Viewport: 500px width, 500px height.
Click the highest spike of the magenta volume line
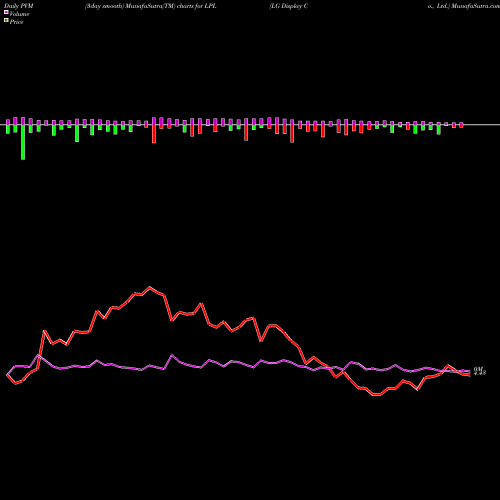[x=172, y=355]
